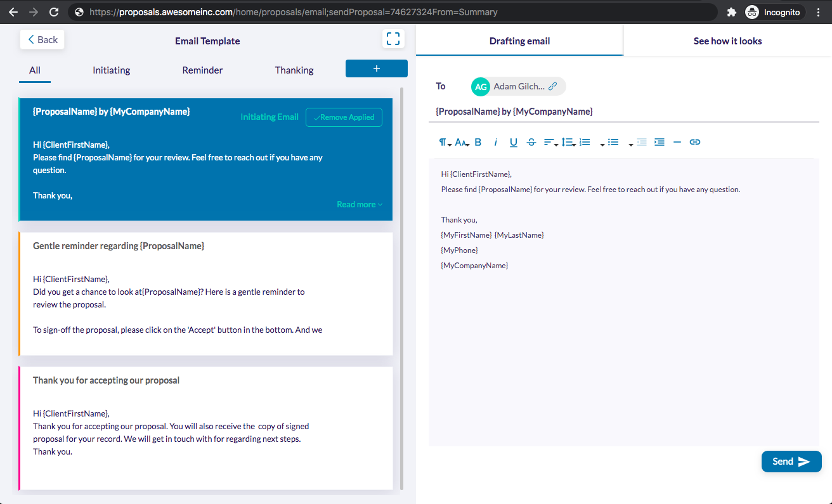The height and width of the screenshot is (504, 832).
Task: Click the link icon beside Adam Gilch recipient
Action: point(552,86)
